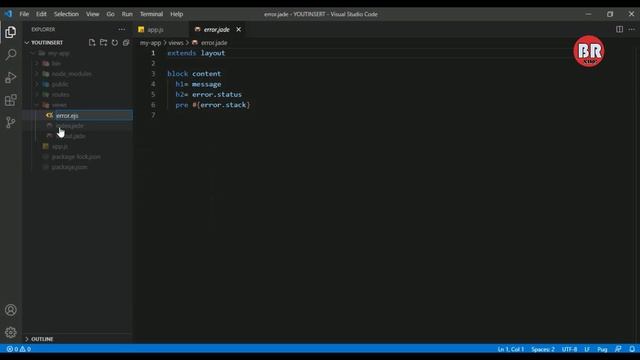Open the Search view in the activity bar
Viewport: 640px width, 360px height.
point(11,55)
